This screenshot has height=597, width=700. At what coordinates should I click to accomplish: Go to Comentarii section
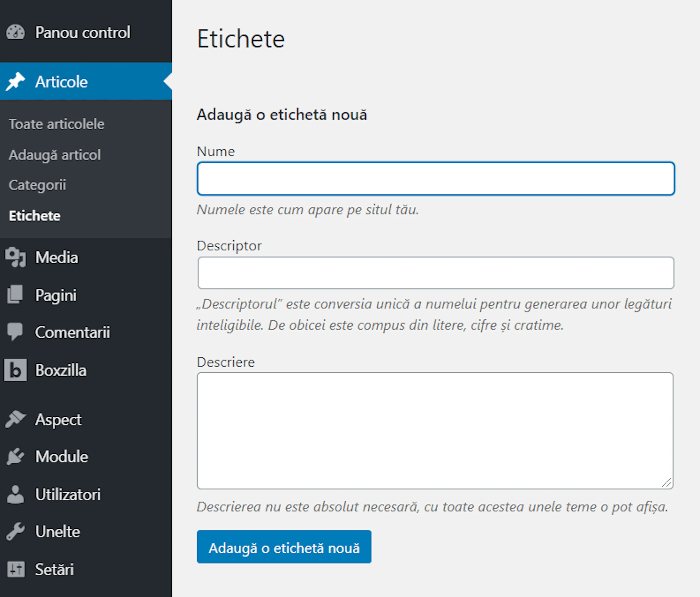pos(73,332)
